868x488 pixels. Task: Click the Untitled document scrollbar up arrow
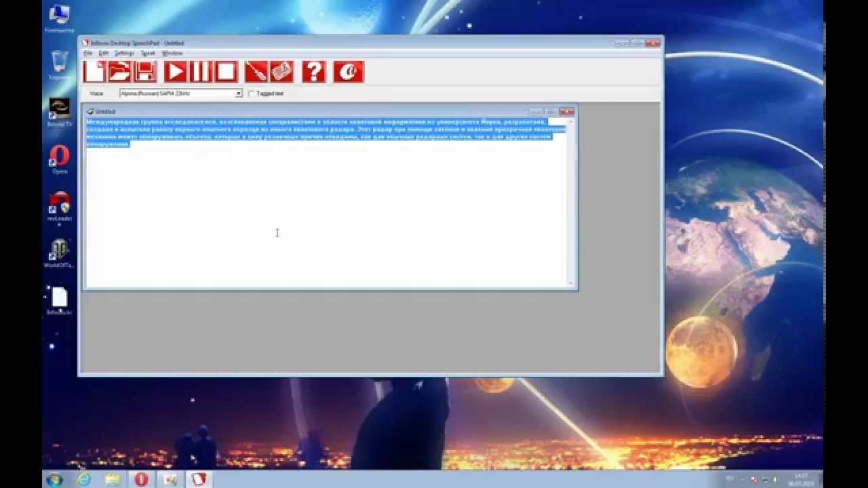coord(571,121)
